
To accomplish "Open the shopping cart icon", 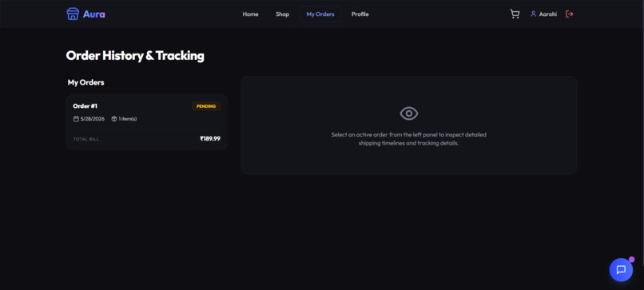I will [x=515, y=14].
